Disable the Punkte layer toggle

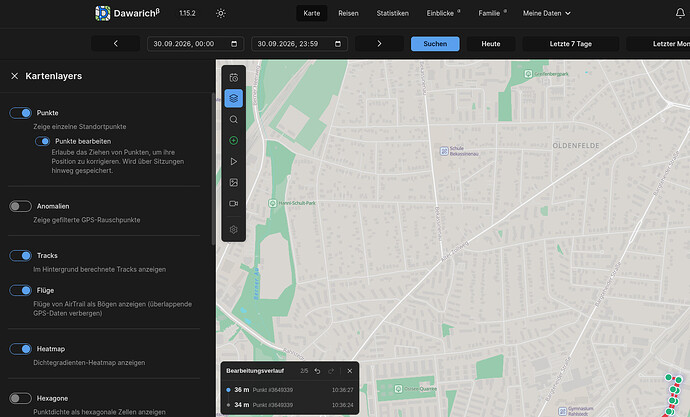pyautogui.click(x=21, y=113)
